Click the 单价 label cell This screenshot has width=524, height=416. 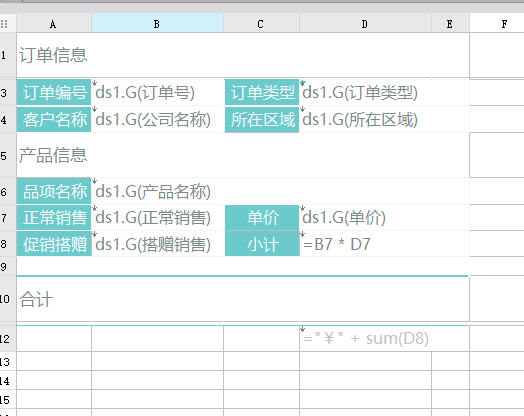[x=262, y=218]
